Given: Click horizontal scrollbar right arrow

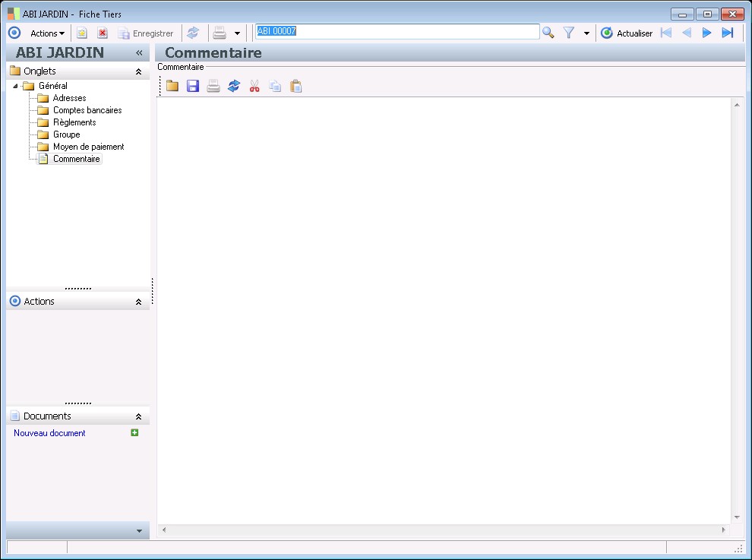Looking at the screenshot, I should click(x=723, y=530).
